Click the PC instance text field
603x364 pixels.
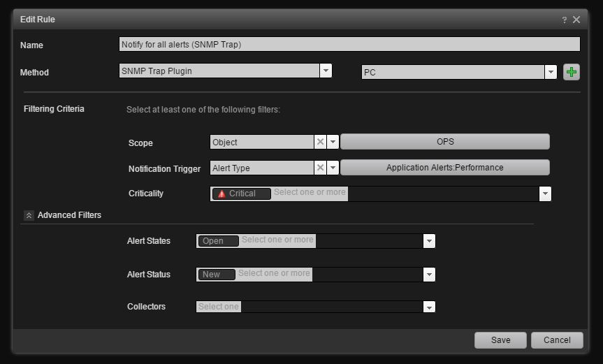453,72
